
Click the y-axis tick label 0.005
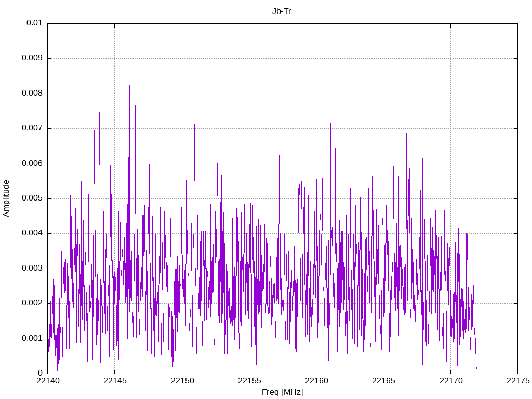[x=32, y=198]
